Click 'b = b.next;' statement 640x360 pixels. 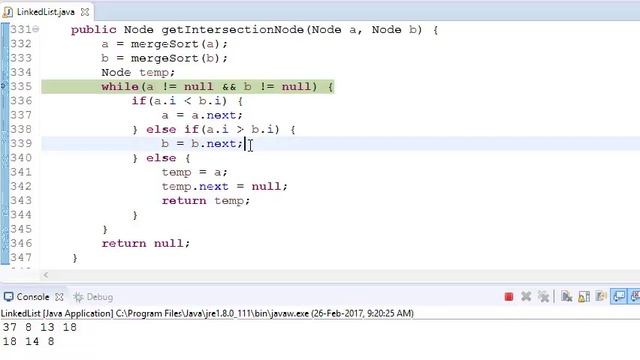coord(202,144)
